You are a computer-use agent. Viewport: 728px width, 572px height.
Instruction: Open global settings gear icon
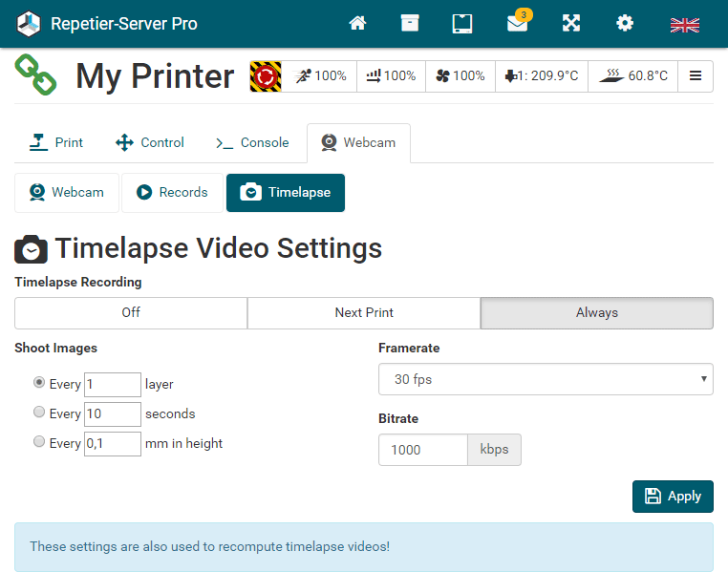pyautogui.click(x=625, y=23)
